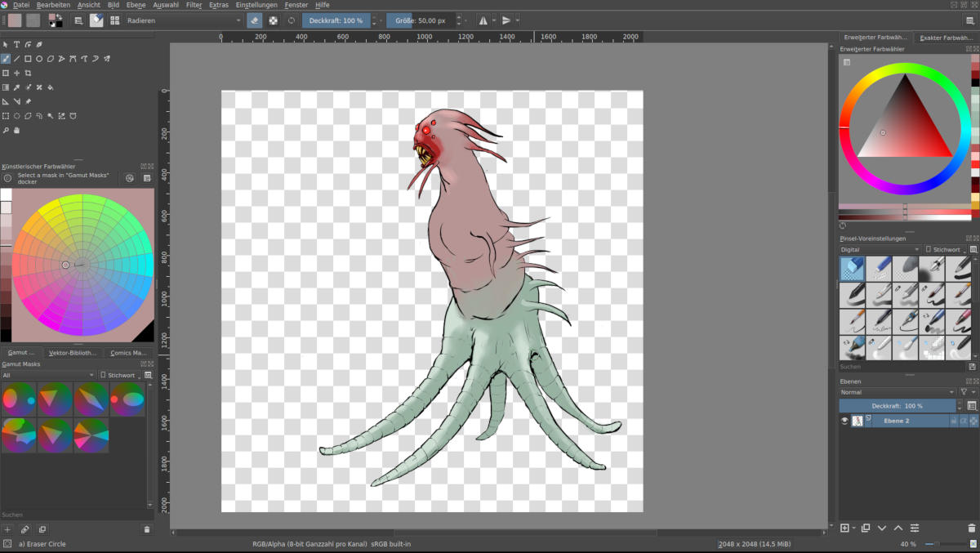Toggle the lock on Ebene 2 layer
Viewport: 980px width, 553px height.
point(953,421)
